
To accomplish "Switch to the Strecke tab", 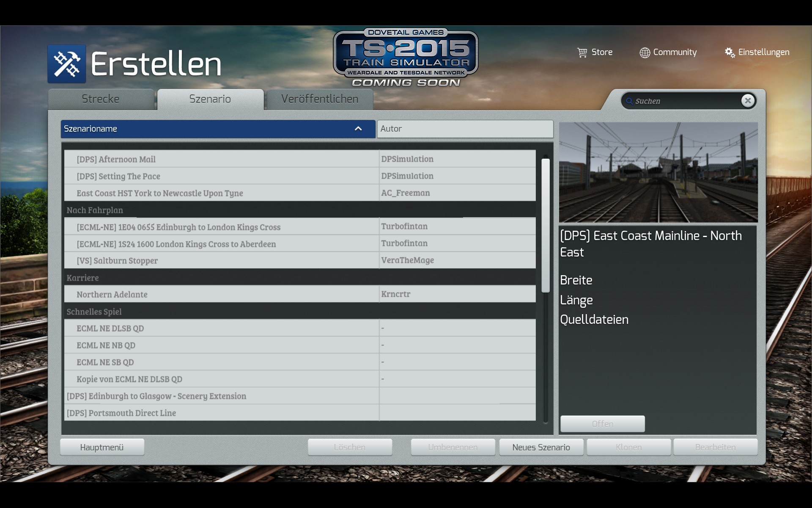I will 101,99.
